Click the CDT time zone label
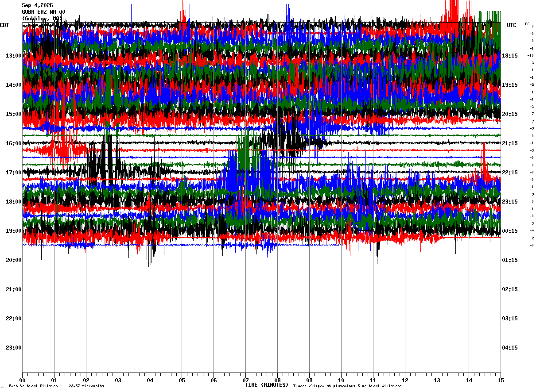Image resolution: width=536 pixels, height=392 pixels. tap(4, 25)
